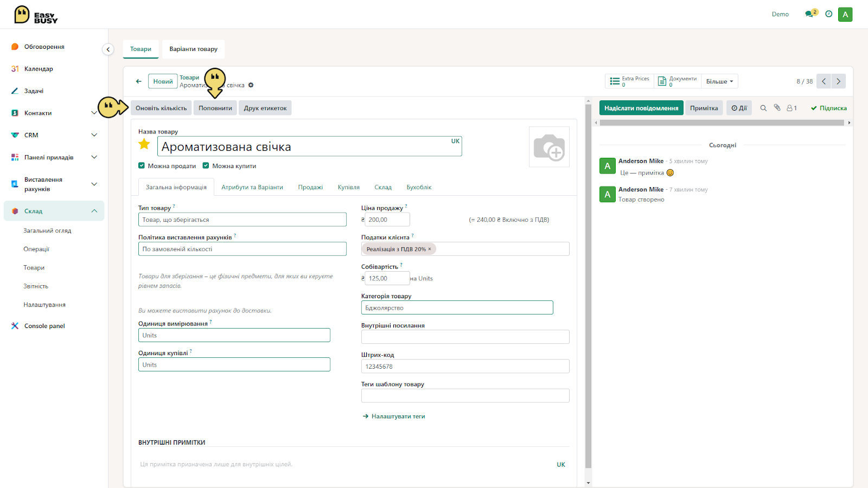The height and width of the screenshot is (488, 868).
Task: Go to the previous record
Action: 824,81
